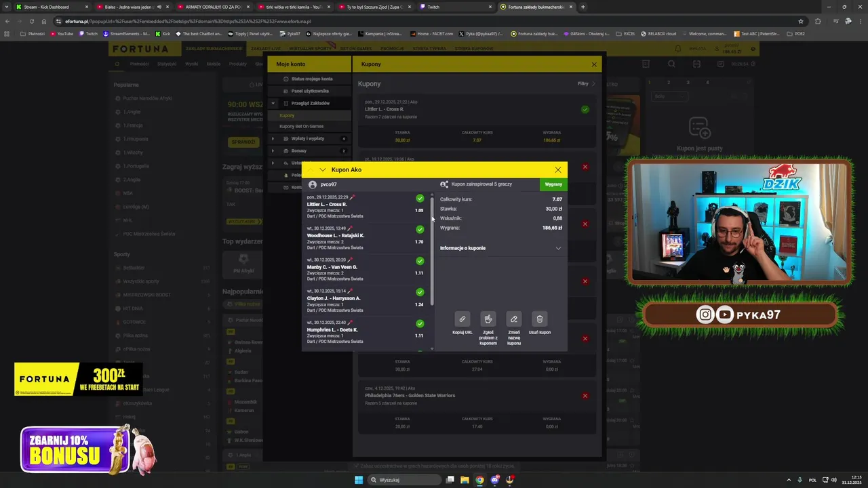
Task: Rename the coupon with Zmień nazwę kuponu icon
Action: 514,319
